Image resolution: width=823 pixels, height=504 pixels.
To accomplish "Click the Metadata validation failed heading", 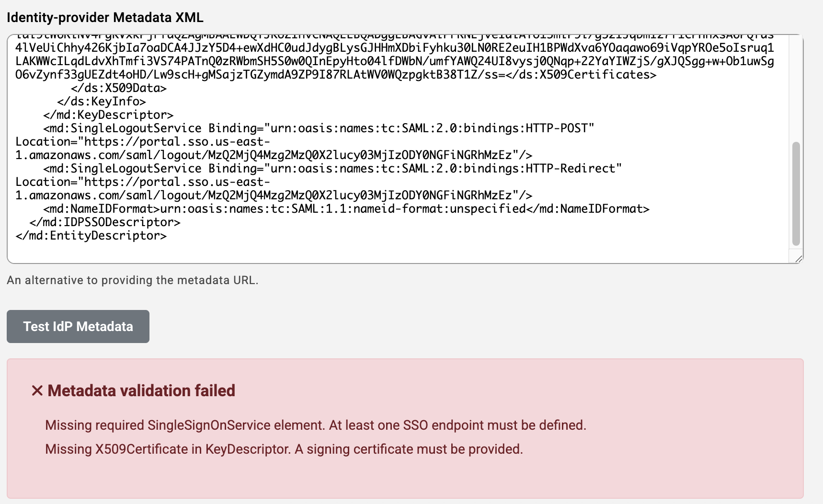I will 141,391.
